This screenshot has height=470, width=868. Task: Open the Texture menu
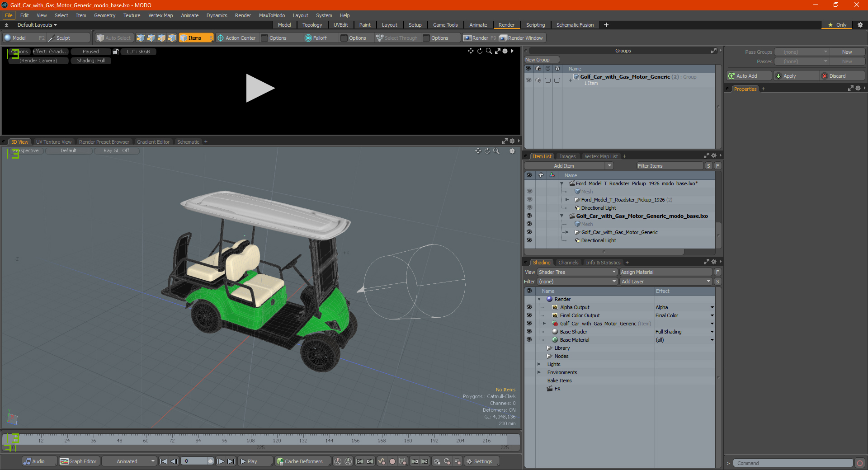(132, 15)
